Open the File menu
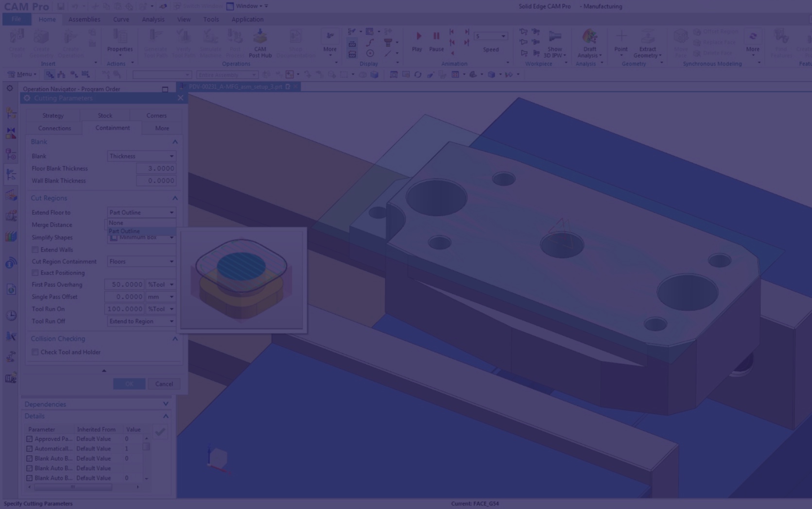812x509 pixels. click(16, 19)
